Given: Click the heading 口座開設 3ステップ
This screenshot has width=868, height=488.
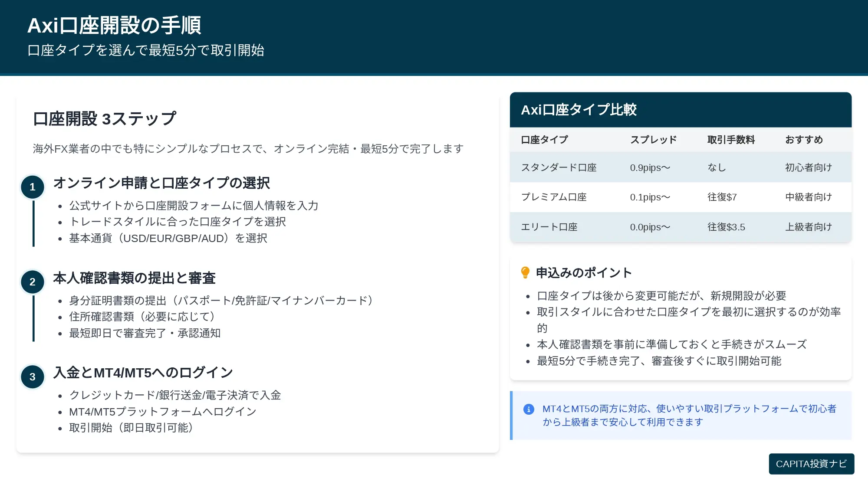Looking at the screenshot, I should point(105,118).
